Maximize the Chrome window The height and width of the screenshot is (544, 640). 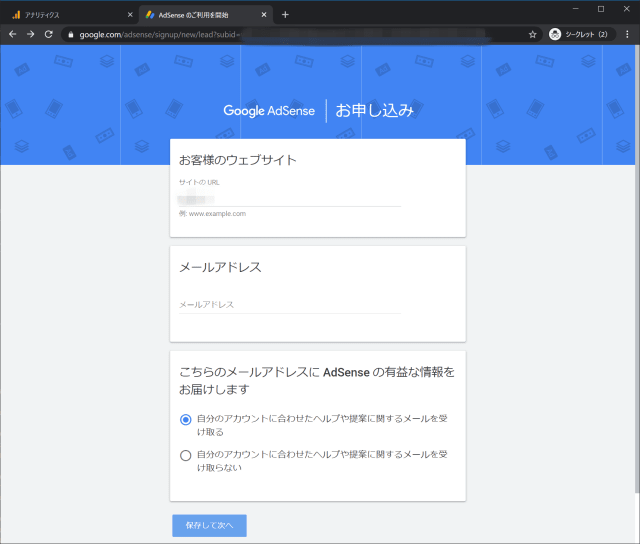click(x=601, y=9)
